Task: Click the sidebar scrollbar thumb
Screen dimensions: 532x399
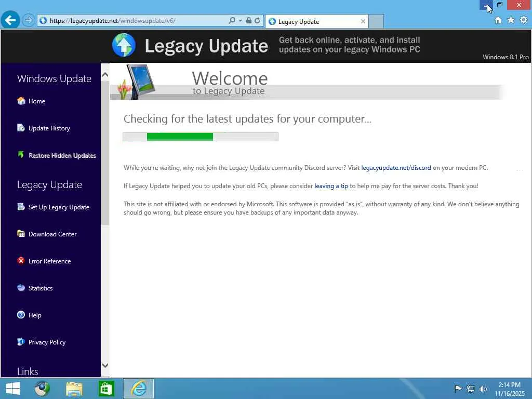Action: (x=105, y=152)
